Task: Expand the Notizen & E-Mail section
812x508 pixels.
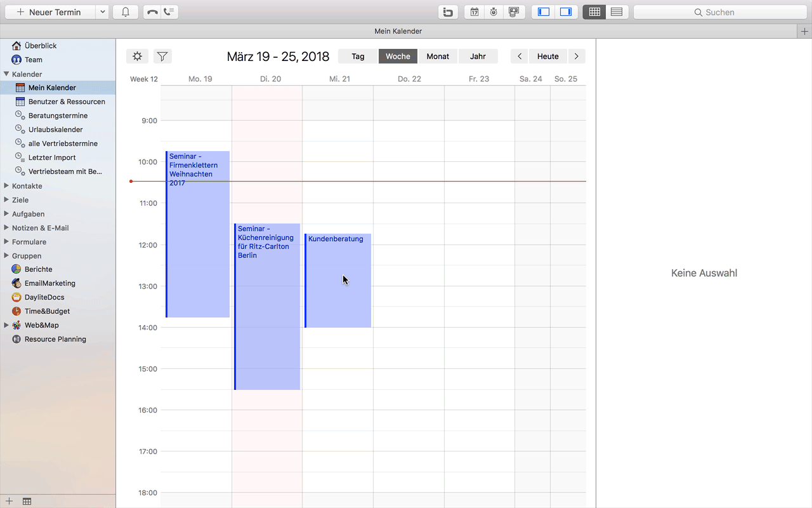Action: click(x=6, y=228)
